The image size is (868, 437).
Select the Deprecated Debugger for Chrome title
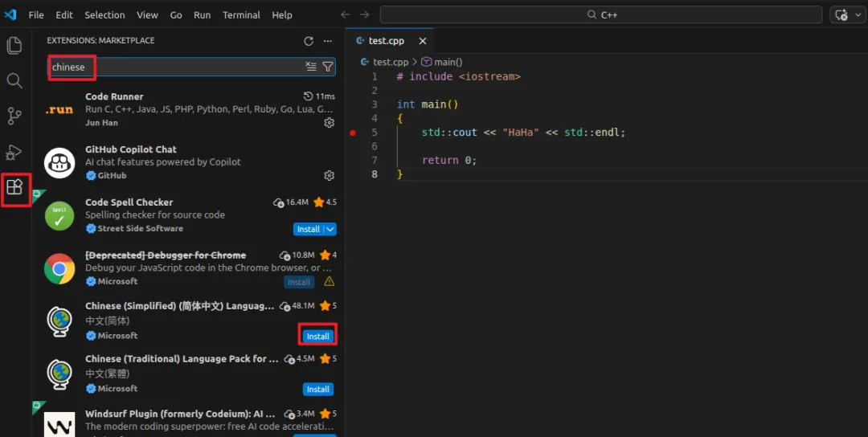[166, 255]
